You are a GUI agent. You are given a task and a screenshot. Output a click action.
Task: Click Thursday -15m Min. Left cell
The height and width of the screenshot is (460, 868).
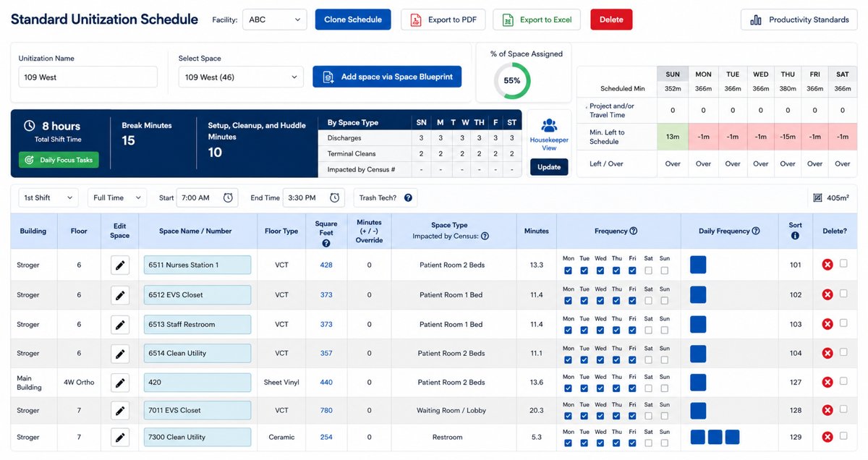click(x=788, y=137)
